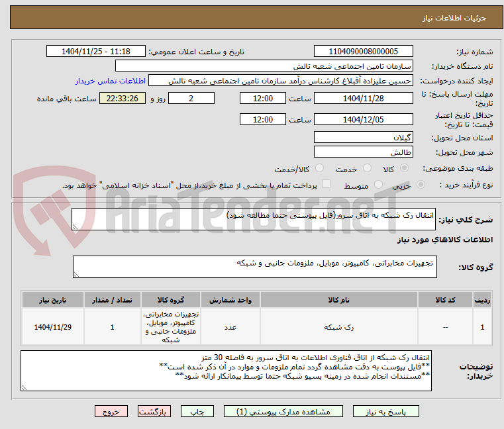Click the response deadline date 1404/11/28
The width and height of the screenshot is (504, 429).
coord(363,99)
